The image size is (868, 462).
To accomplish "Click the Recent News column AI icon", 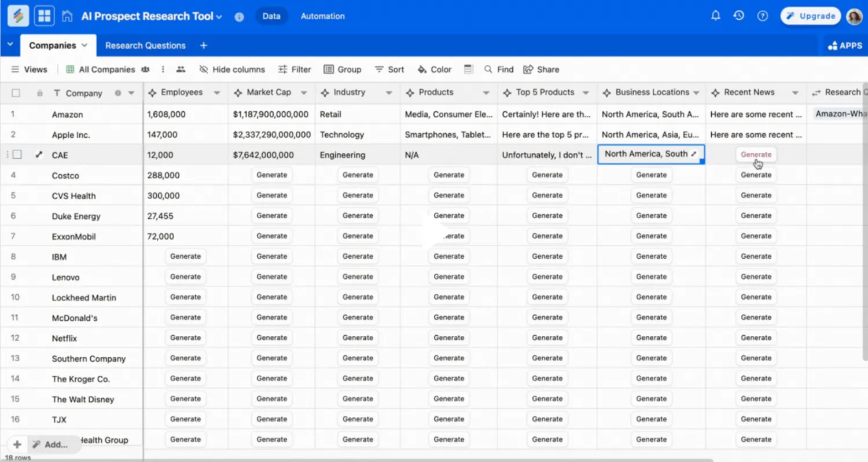I will point(715,93).
